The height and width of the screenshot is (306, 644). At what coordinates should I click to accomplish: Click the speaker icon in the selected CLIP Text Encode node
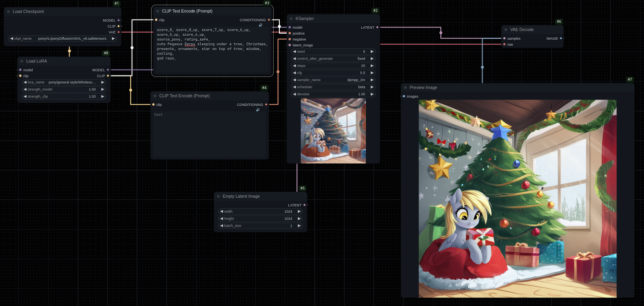point(261,25)
